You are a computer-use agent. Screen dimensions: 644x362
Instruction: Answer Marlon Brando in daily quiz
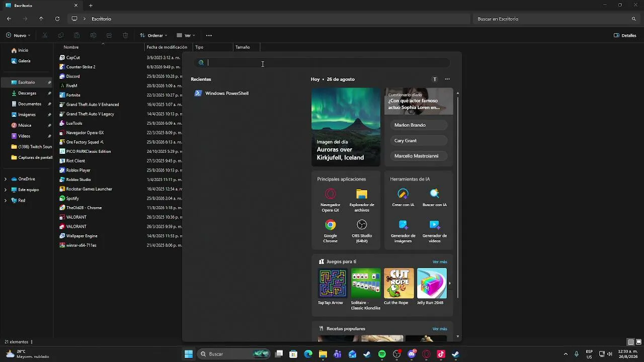(419, 125)
